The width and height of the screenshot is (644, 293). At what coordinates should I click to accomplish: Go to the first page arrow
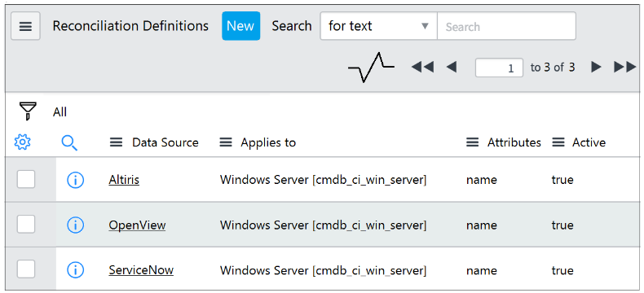click(422, 68)
